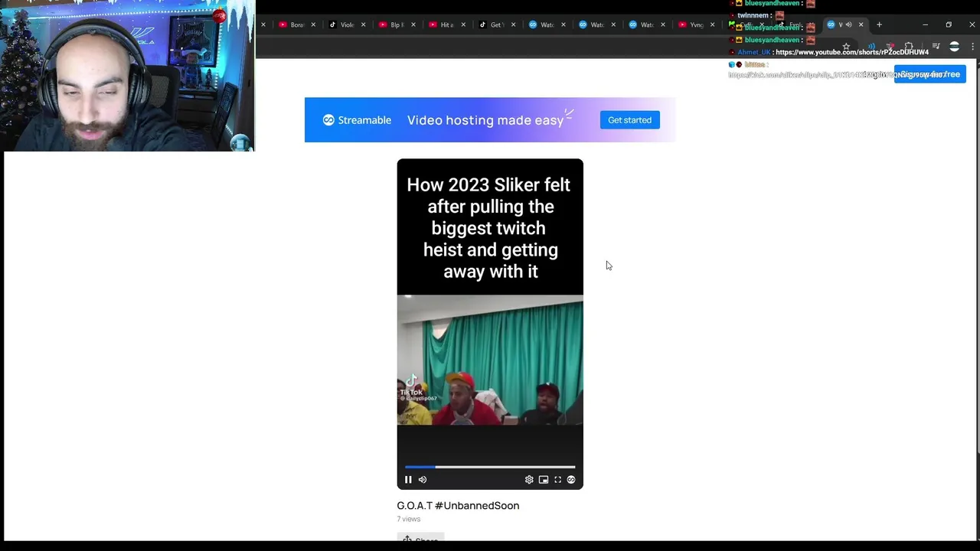Click Streamable logo icon in player controls

pyautogui.click(x=571, y=480)
